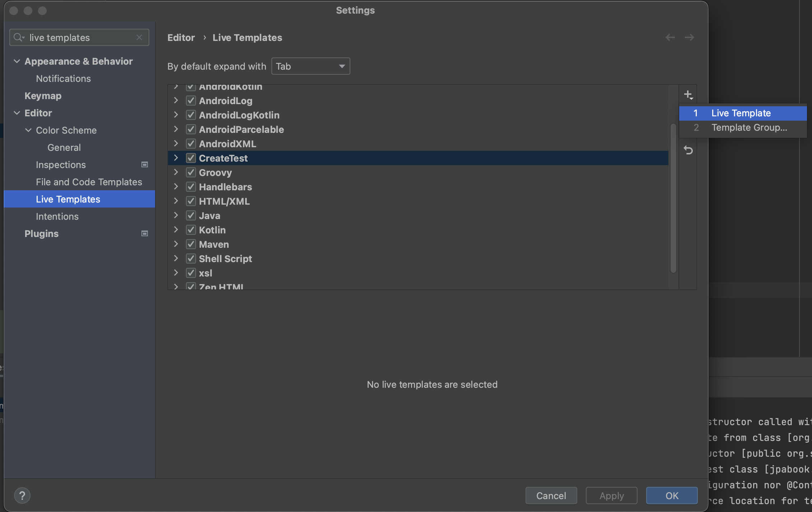Click the template list vertical scrollbar
812x512 pixels.
tap(673, 197)
